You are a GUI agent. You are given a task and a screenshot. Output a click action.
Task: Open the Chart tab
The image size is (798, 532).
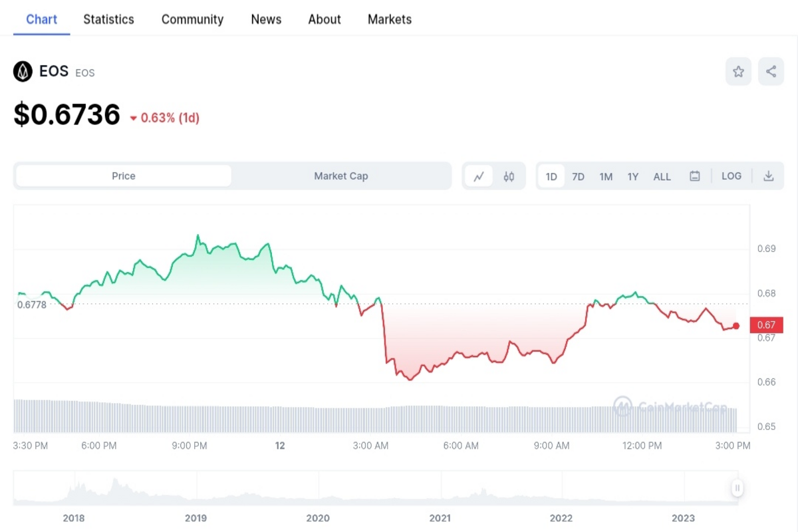pos(41,19)
